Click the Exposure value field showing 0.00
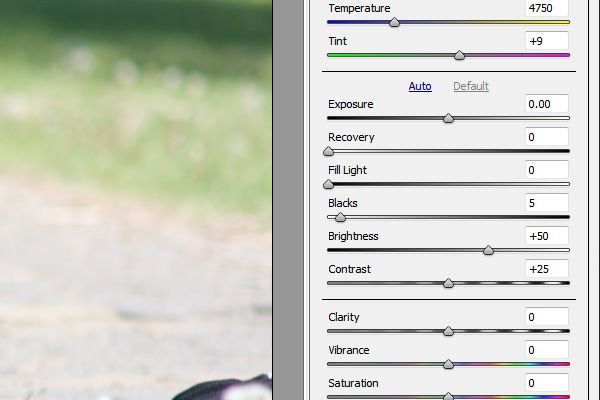 tap(546, 104)
